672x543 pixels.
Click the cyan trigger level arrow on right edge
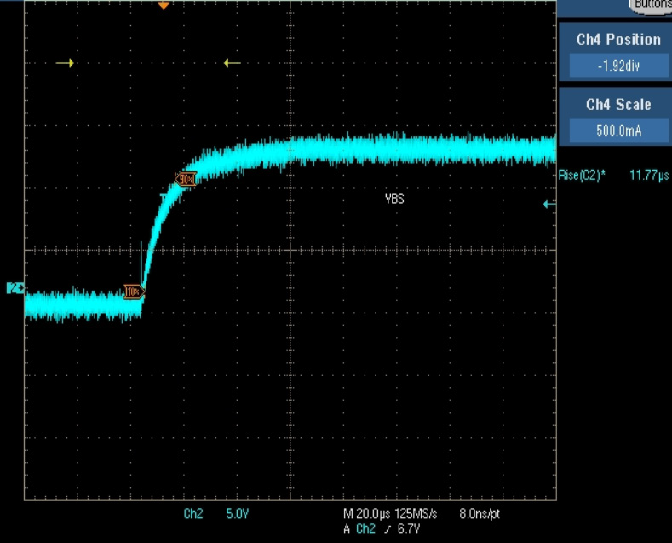pyautogui.click(x=547, y=204)
